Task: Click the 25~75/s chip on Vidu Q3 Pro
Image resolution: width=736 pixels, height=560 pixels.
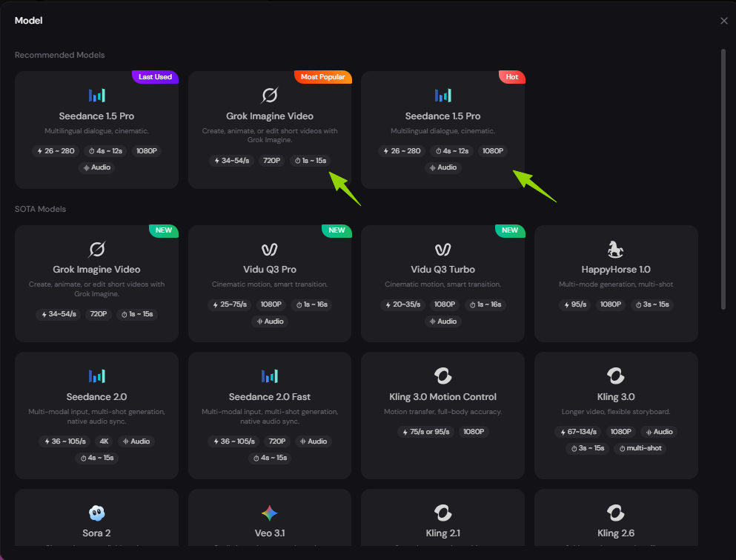Action: click(229, 304)
